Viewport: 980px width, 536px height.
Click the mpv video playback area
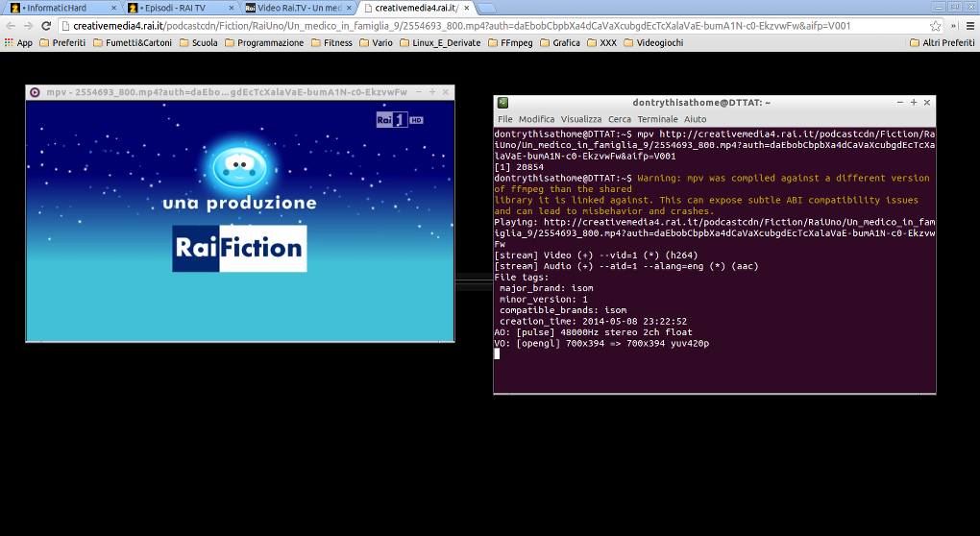point(240,221)
